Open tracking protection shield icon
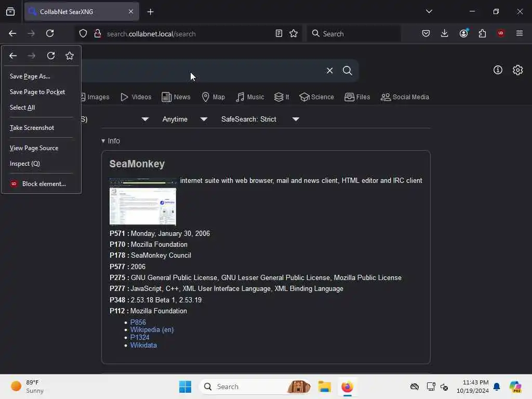 (x=83, y=34)
